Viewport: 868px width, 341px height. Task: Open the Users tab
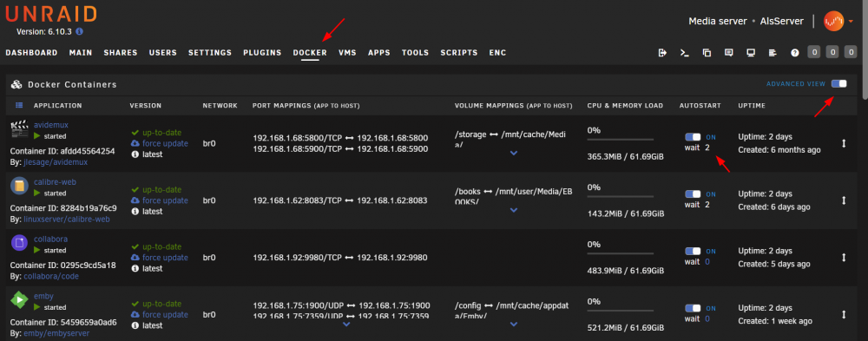[x=163, y=53]
